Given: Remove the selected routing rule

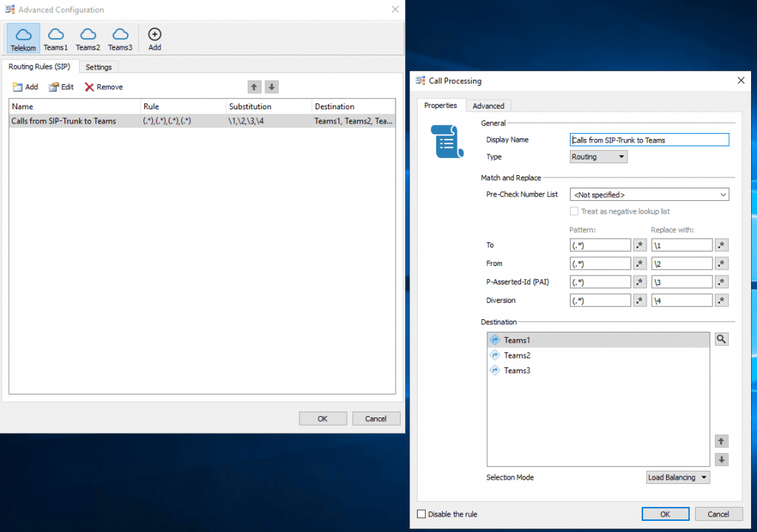Looking at the screenshot, I should point(103,87).
